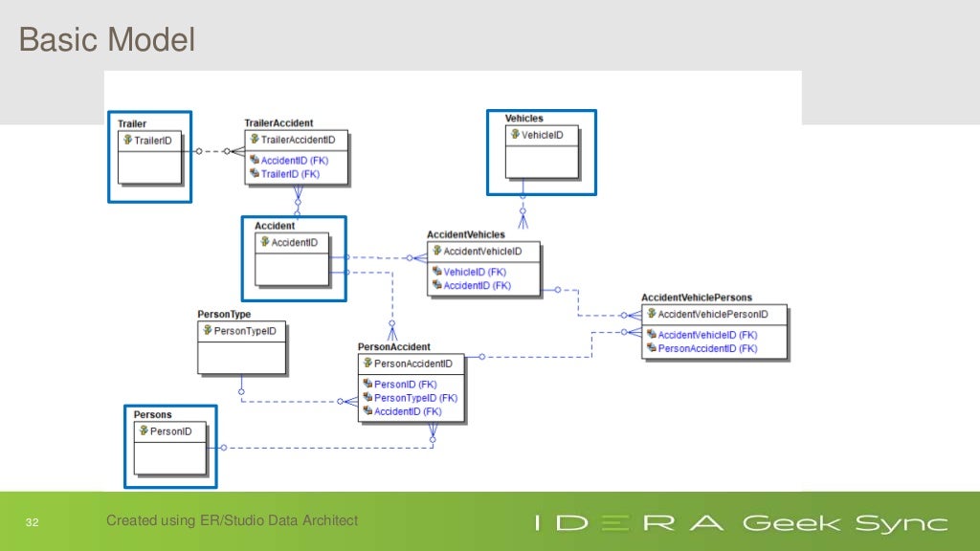Click the key icon beside AccidentID in Accident

tap(264, 242)
